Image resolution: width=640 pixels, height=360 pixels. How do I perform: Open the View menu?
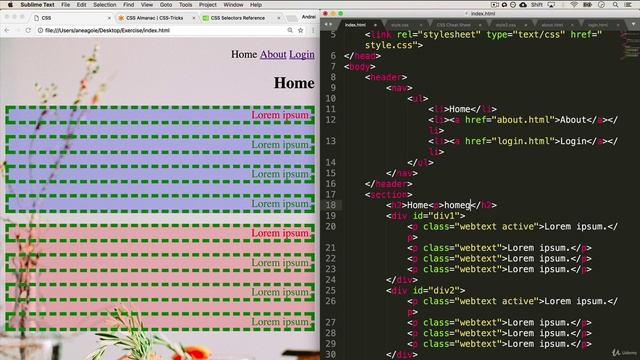[x=147, y=5]
